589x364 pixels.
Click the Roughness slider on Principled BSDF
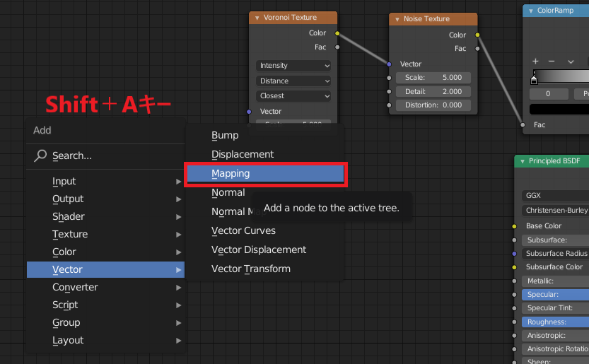555,322
